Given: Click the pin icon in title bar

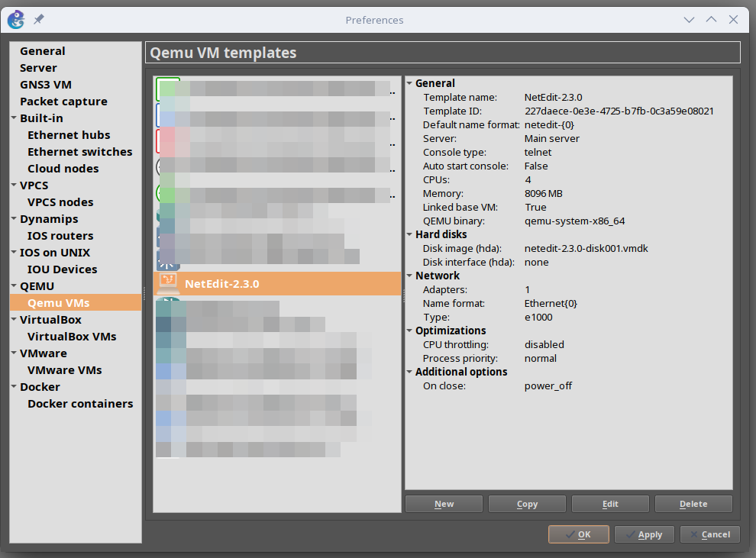Looking at the screenshot, I should (x=39, y=19).
